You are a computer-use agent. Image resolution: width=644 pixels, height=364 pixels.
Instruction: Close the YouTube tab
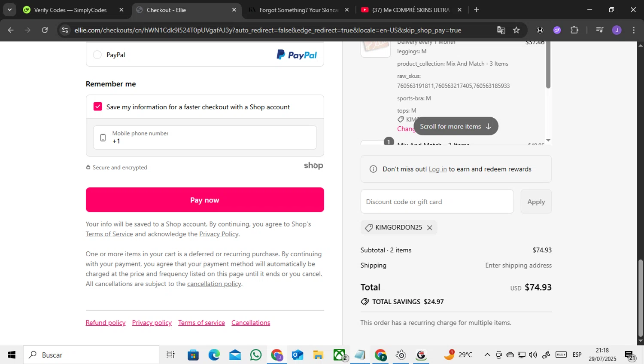click(459, 10)
